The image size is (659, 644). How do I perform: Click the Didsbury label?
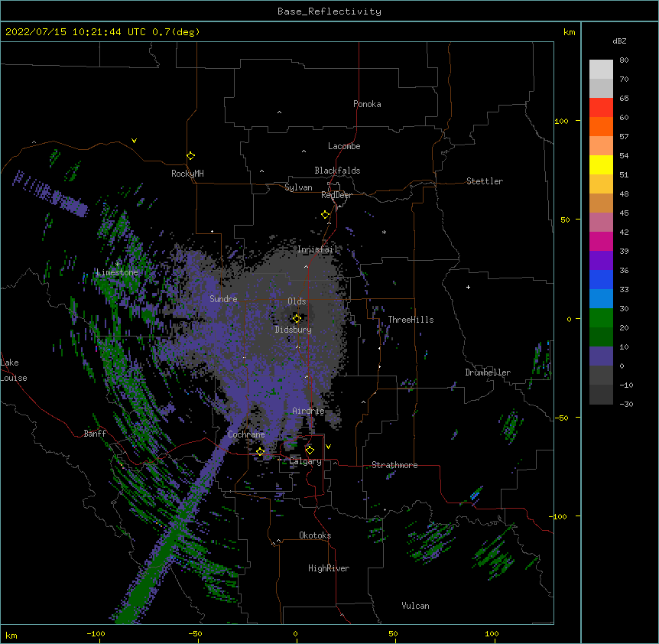click(x=294, y=330)
